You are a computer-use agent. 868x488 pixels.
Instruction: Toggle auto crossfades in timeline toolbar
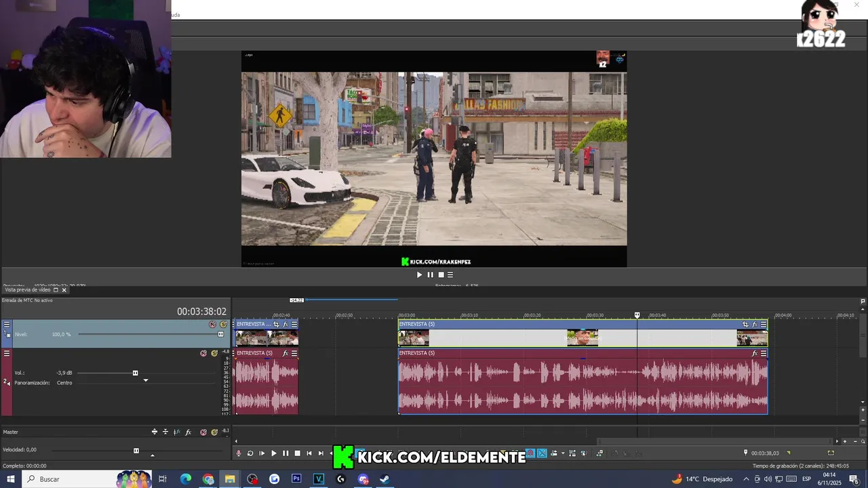click(x=542, y=453)
